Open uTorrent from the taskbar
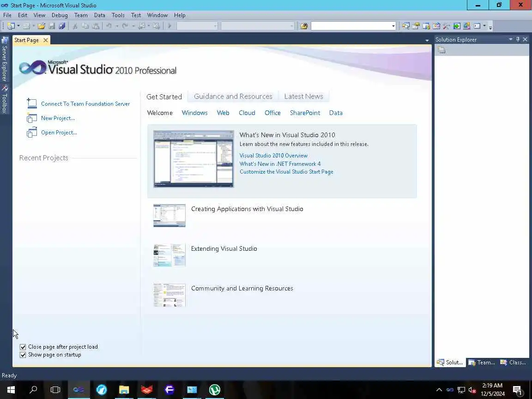The width and height of the screenshot is (532, 399). pos(214,389)
